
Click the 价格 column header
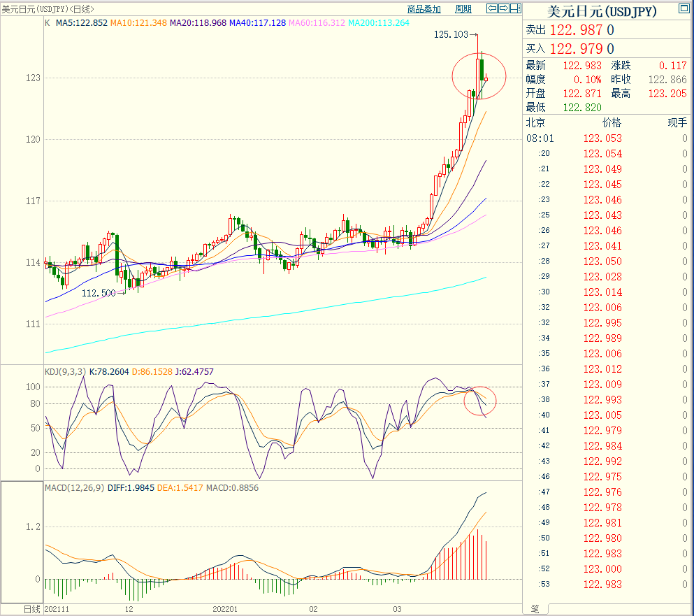click(x=612, y=122)
